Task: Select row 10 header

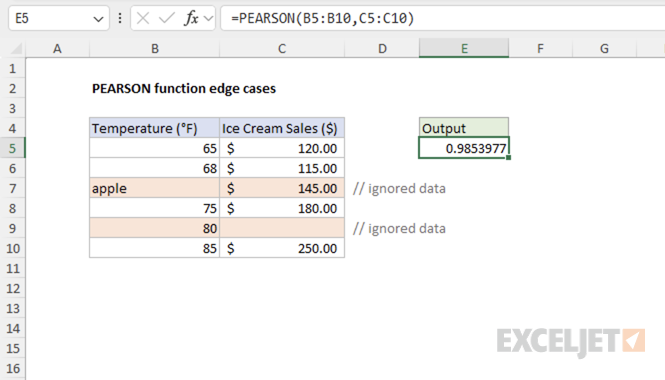Action: [x=13, y=248]
